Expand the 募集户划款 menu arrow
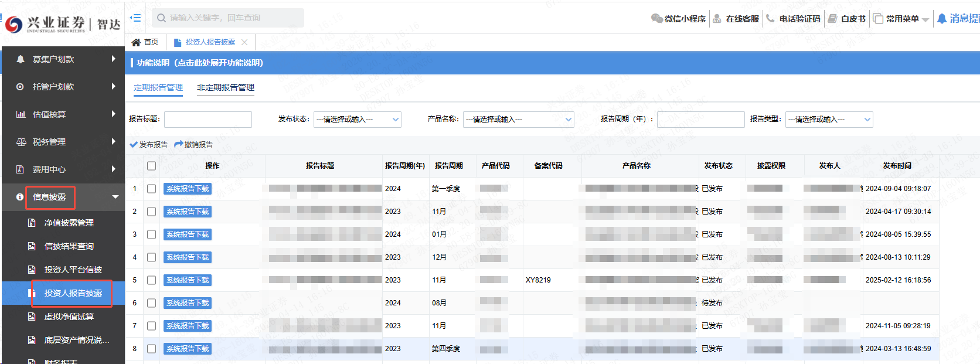The height and width of the screenshot is (364, 980). tap(113, 59)
